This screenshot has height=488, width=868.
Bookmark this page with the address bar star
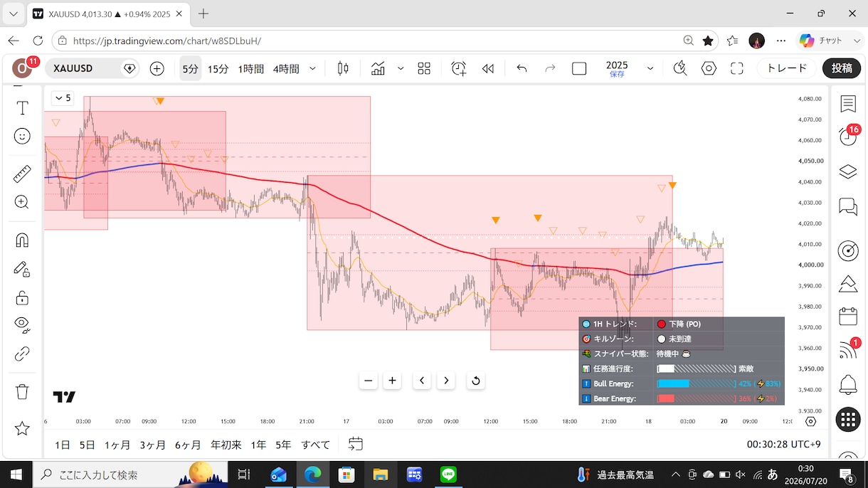[708, 41]
